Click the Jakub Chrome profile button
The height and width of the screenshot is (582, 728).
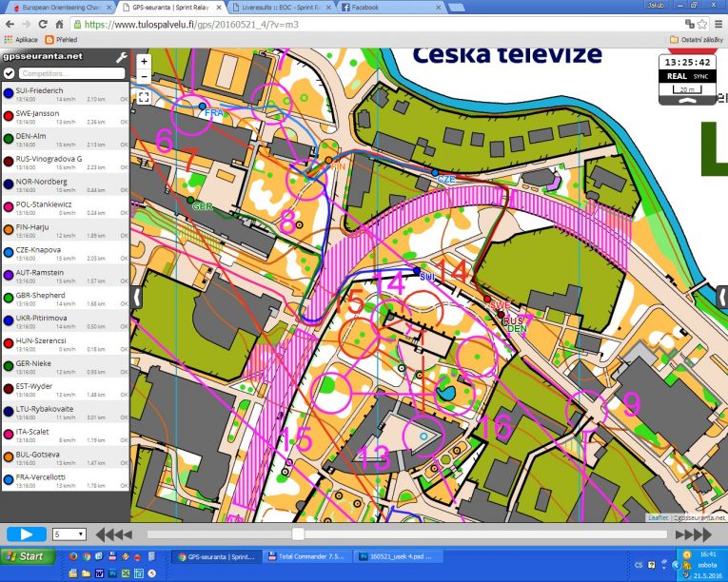click(657, 5)
